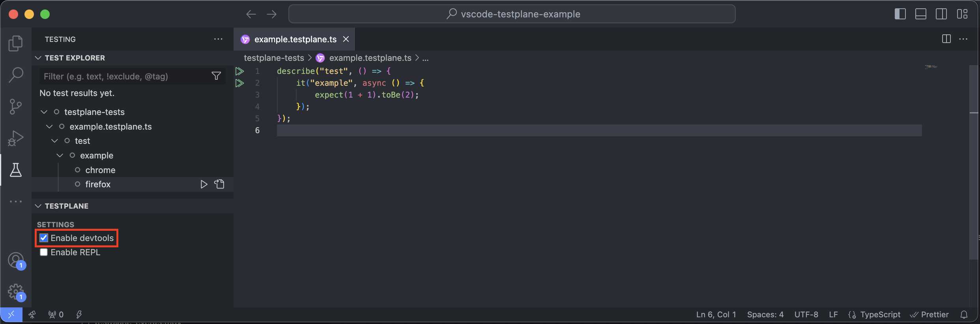The image size is (980, 324).
Task: Select the chrome test item
Action: click(x=100, y=170)
